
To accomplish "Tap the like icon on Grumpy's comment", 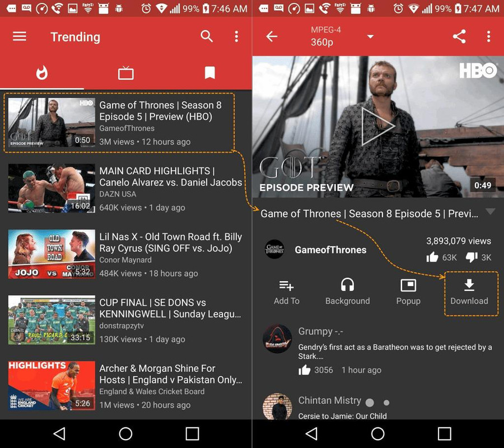I will coord(305,370).
